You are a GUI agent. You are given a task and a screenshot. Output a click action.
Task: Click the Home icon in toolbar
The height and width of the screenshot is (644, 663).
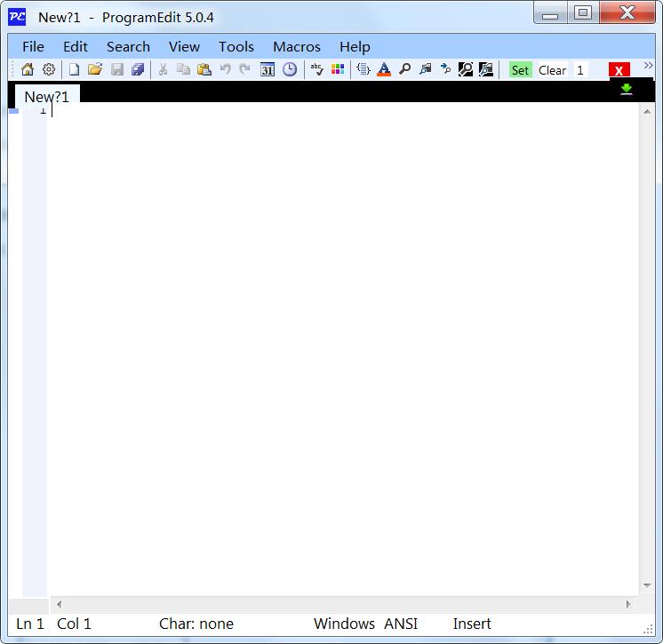[x=28, y=69]
